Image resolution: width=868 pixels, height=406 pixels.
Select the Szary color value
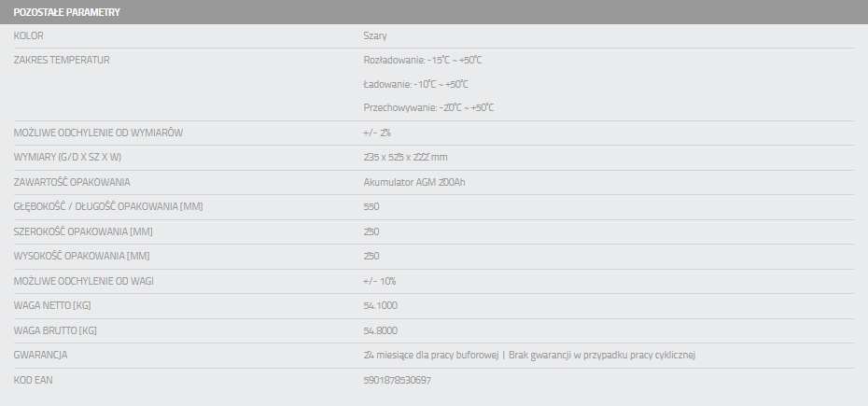tap(375, 35)
